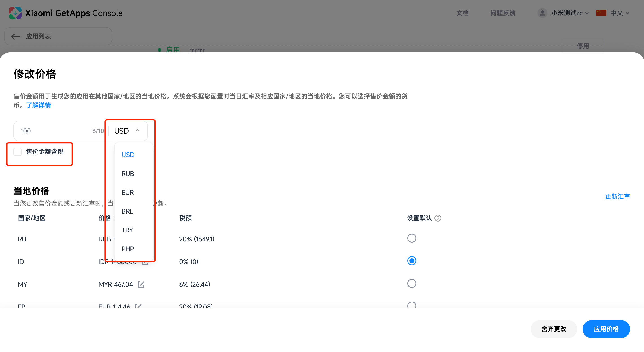
Task: Click the back arrow to return to app list
Action: coord(15,37)
